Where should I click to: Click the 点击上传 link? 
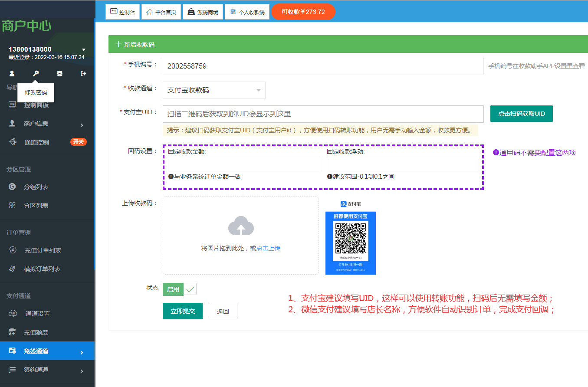(x=268, y=248)
